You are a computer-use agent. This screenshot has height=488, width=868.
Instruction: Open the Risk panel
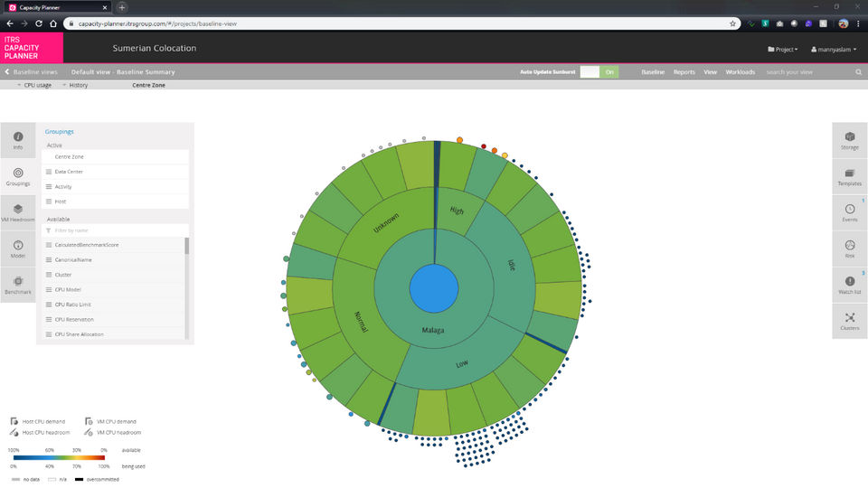click(x=850, y=249)
